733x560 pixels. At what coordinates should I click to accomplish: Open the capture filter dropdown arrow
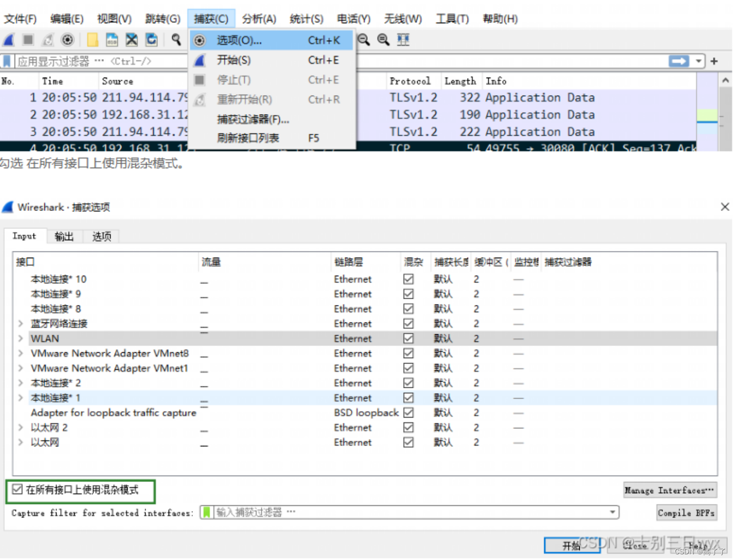point(613,512)
